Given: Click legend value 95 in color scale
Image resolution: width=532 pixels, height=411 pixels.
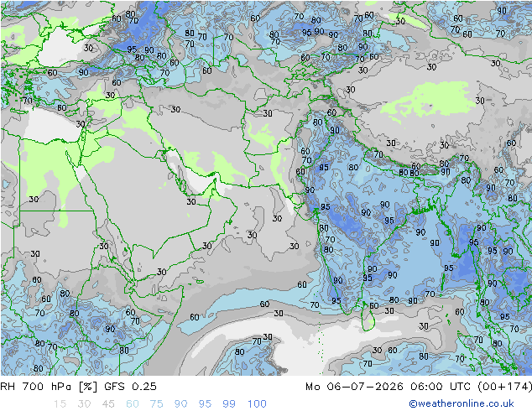Looking at the screenshot, I should click(205, 404).
